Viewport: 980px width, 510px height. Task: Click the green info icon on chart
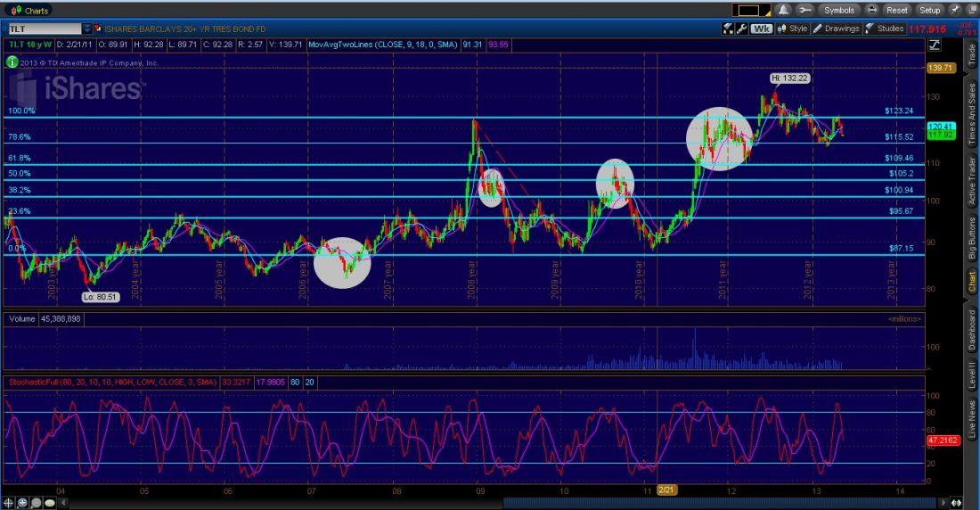tap(12, 62)
